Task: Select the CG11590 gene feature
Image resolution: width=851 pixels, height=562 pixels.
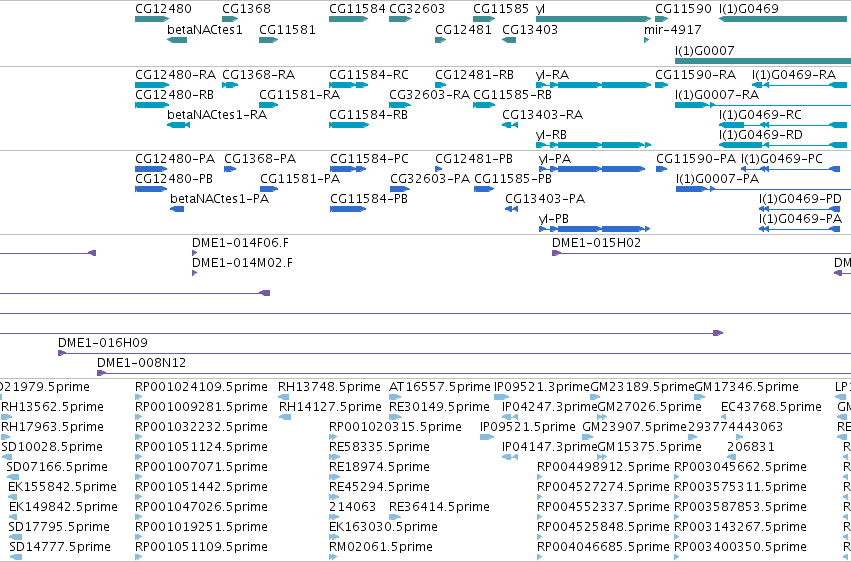Action: [662, 19]
